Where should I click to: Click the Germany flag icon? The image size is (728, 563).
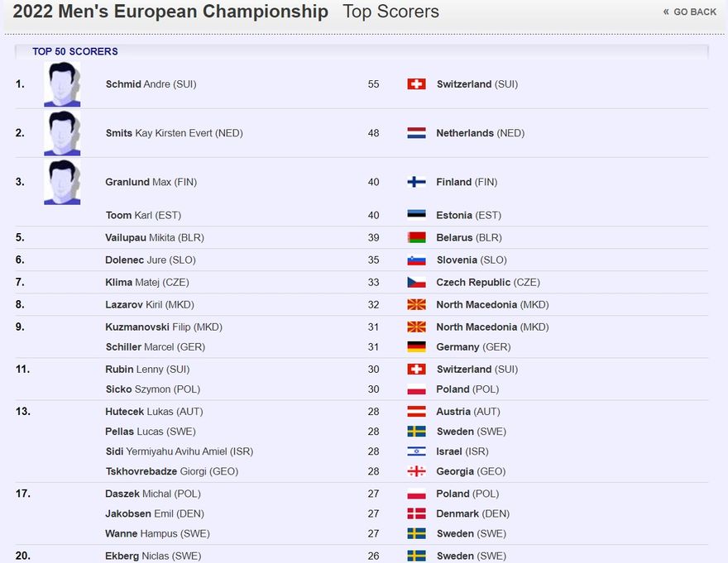(416, 346)
